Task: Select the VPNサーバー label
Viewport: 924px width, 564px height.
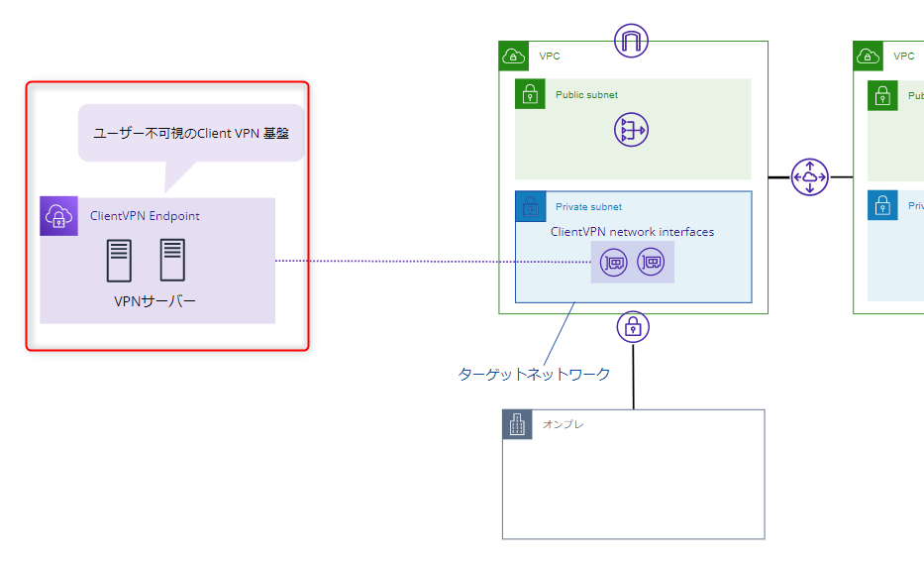Action: 154,301
